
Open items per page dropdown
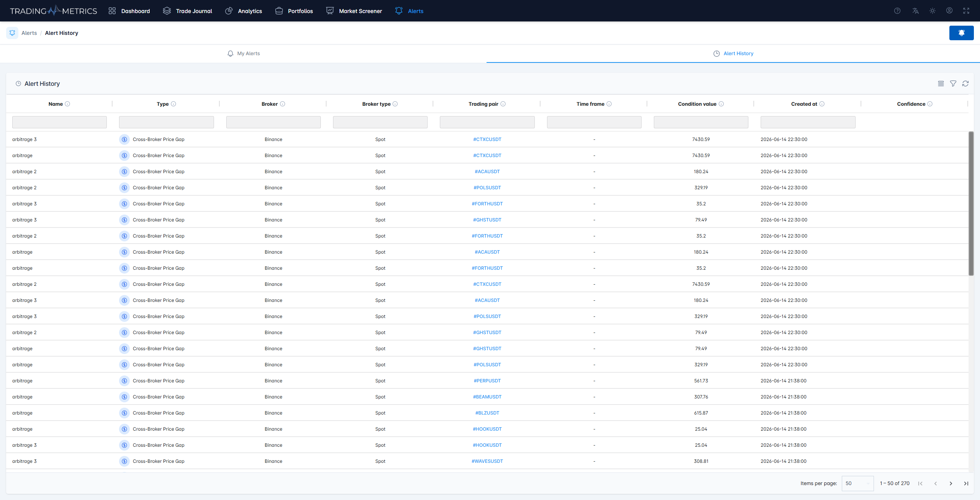click(x=857, y=483)
